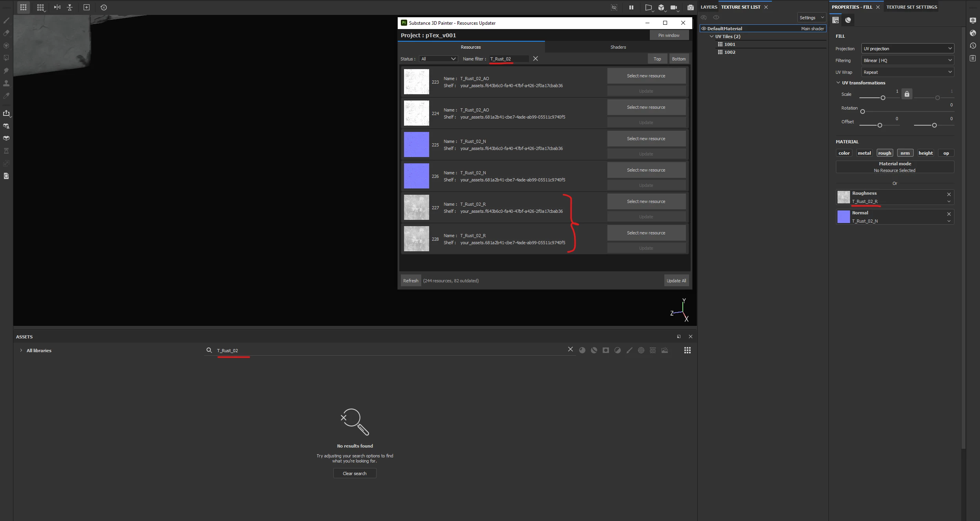Click the camera screenshot icon above viewport

coord(690,7)
